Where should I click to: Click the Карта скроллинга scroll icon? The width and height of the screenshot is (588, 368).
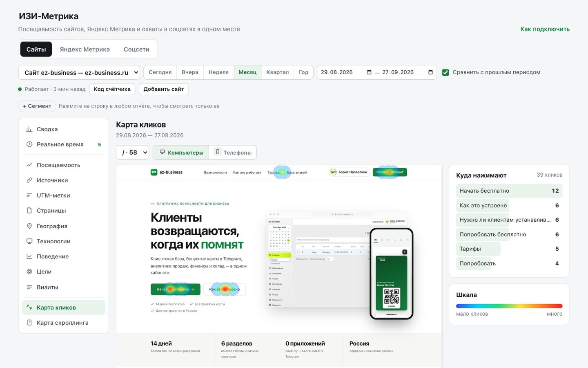point(29,323)
